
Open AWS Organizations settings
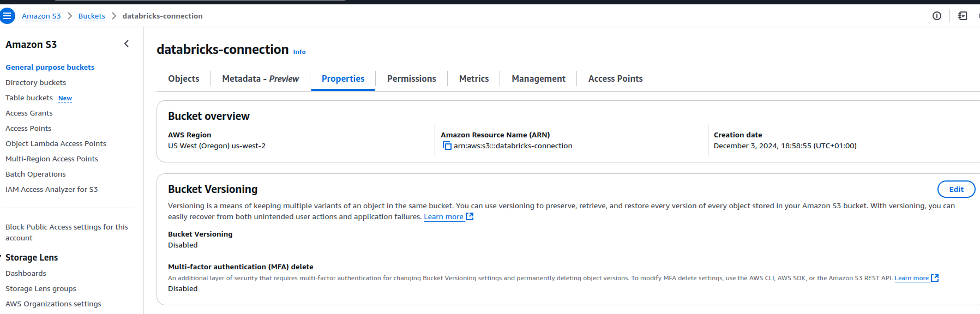click(x=53, y=304)
